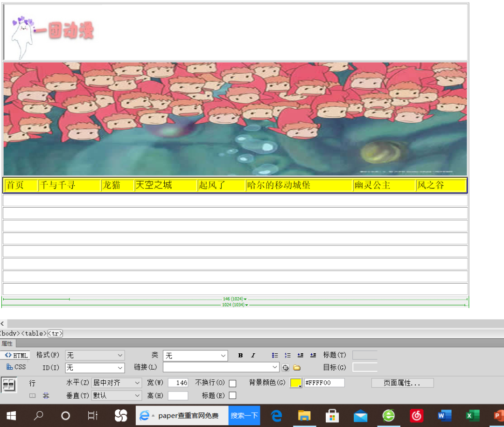The height and width of the screenshot is (427, 504).
Task: Click the 起风了 navigation cell
Action: [x=222, y=185]
